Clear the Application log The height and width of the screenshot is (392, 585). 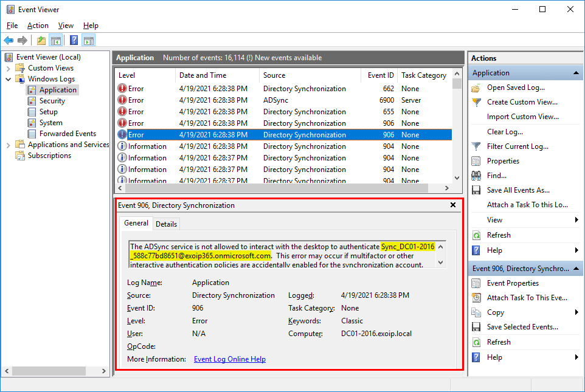tap(502, 131)
